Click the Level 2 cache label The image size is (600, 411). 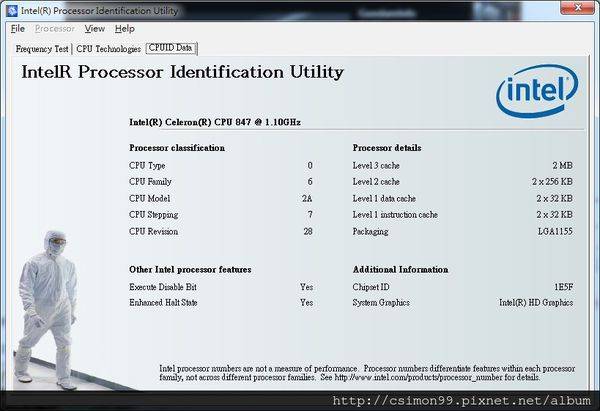click(x=376, y=182)
